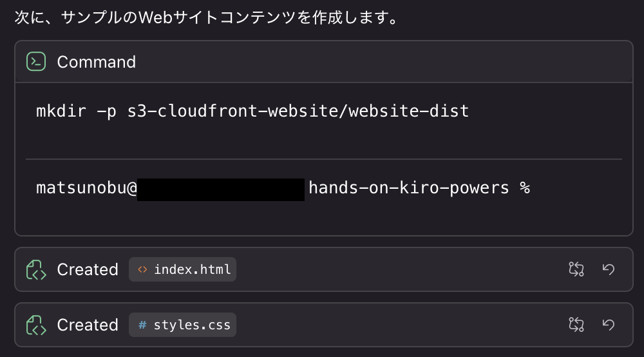Revert the index.html creation
The width and height of the screenshot is (644, 357).
609,269
